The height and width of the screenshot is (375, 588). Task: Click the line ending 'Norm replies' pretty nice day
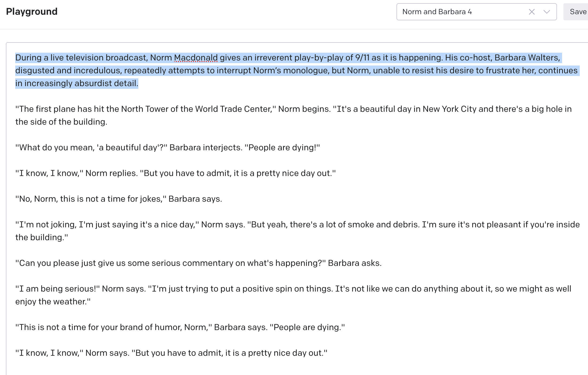point(175,173)
